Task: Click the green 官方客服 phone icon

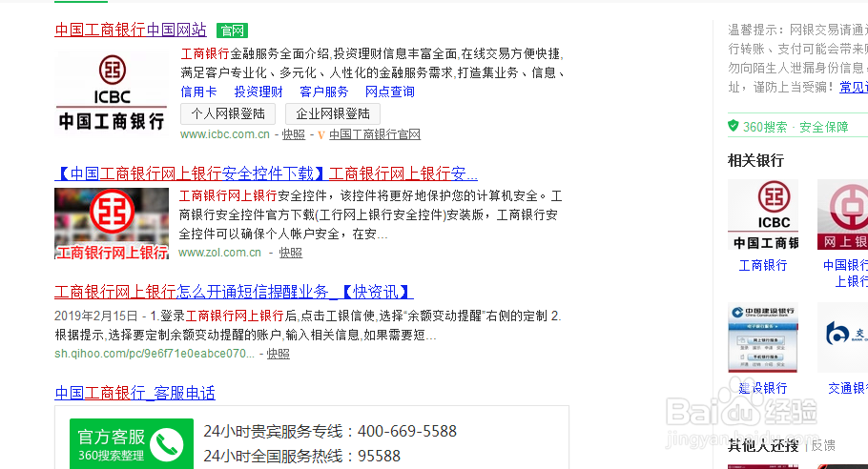Action: tap(167, 444)
